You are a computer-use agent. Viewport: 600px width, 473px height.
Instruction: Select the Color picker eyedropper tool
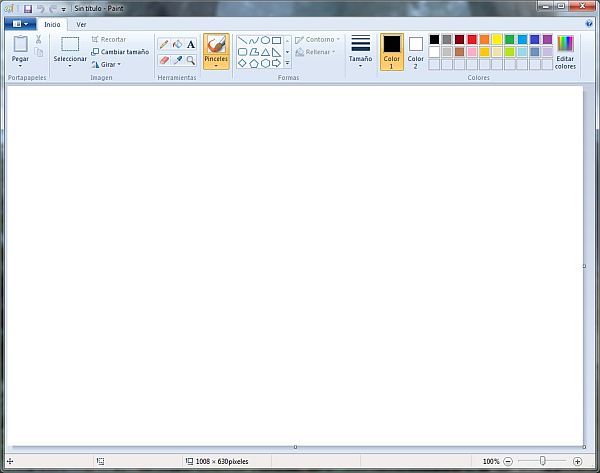(x=177, y=60)
